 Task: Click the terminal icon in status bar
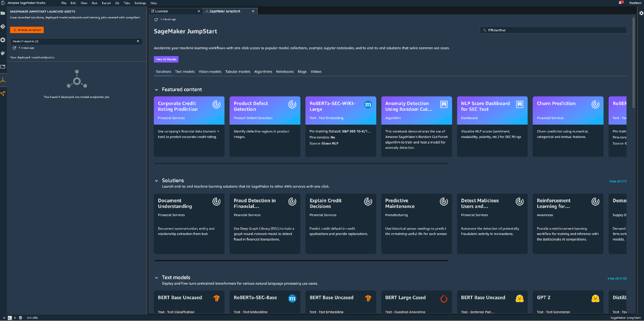pyautogui.click(x=9, y=318)
